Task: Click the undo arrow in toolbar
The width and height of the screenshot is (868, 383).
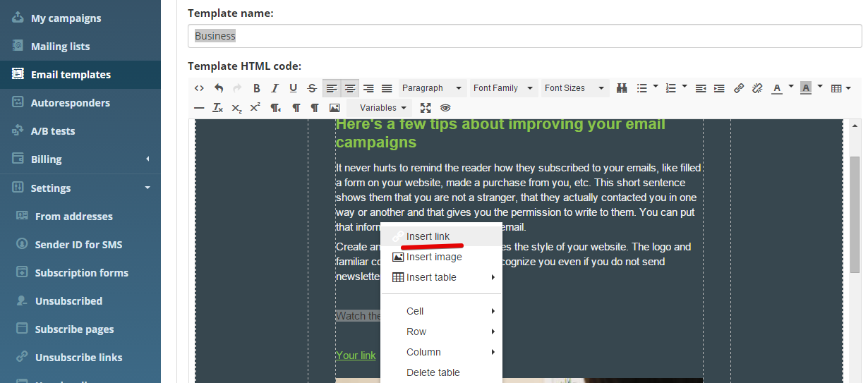Action: click(x=219, y=88)
